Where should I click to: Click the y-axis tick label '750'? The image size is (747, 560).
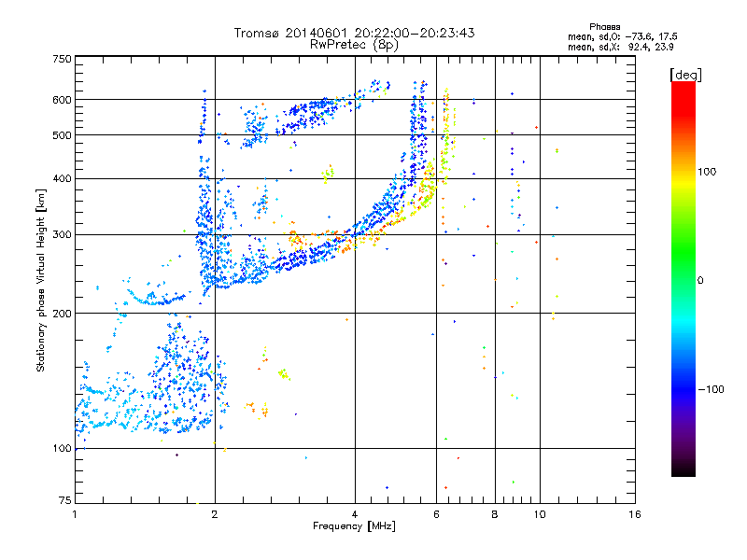click(x=62, y=59)
